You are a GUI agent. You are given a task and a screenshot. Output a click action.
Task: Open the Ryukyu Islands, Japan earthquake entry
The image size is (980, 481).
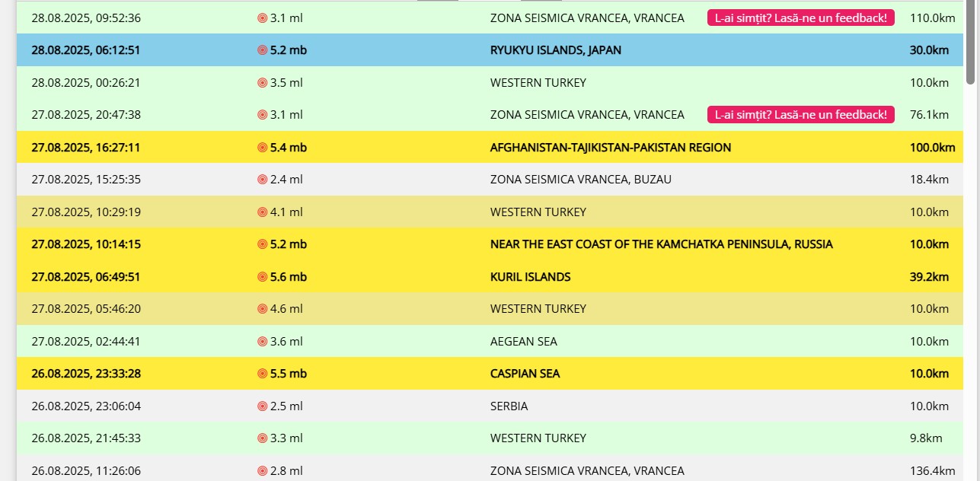click(x=555, y=50)
